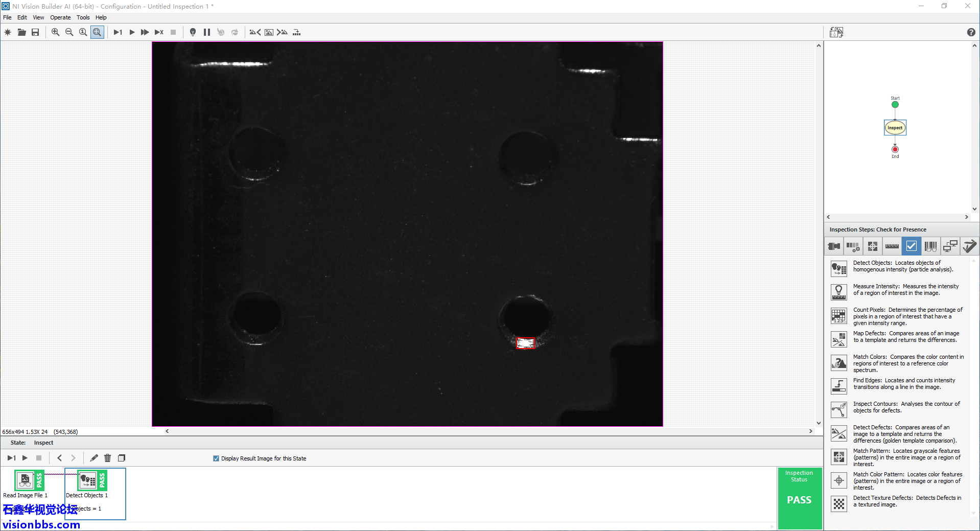Image resolution: width=980 pixels, height=531 pixels.
Task: Open the barcode Identify Parts steps tab
Action: click(x=930, y=246)
